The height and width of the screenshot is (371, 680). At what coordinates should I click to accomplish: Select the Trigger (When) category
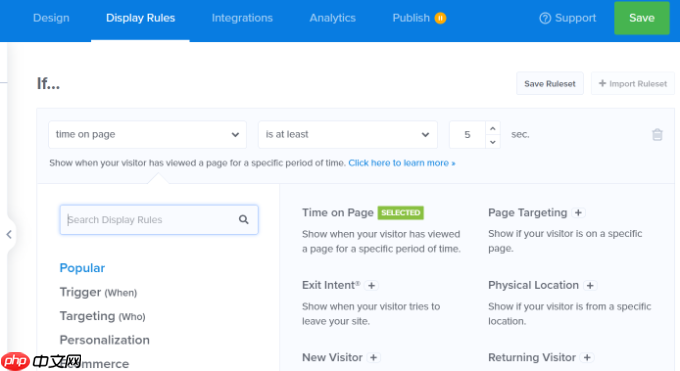tap(98, 292)
